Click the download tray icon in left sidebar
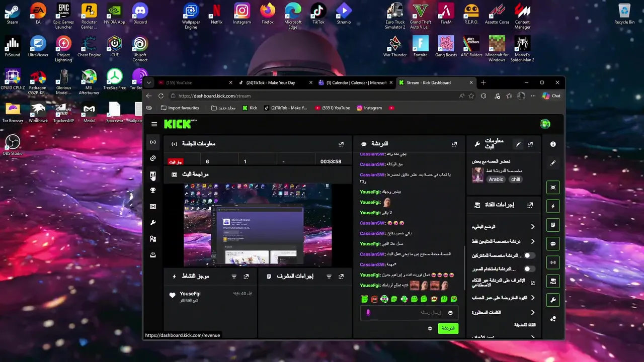This screenshot has width=644, height=362. 153,255
